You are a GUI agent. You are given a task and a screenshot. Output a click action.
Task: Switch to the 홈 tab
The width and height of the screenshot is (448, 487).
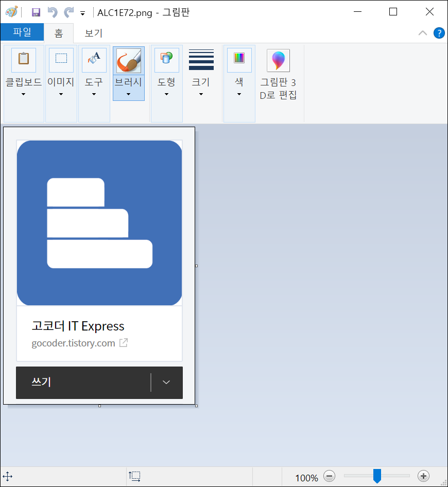pos(59,33)
